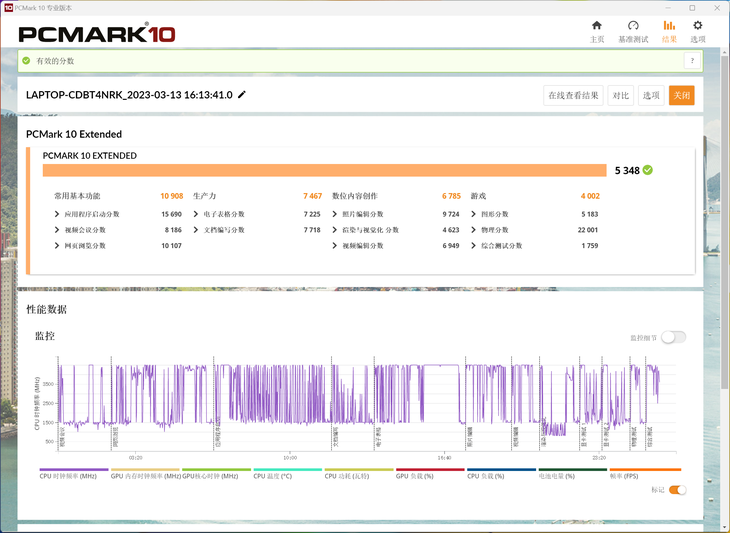This screenshot has width=730, height=533.
Task: Select CPU 负载 (%) legend swatch
Action: tap(501, 470)
